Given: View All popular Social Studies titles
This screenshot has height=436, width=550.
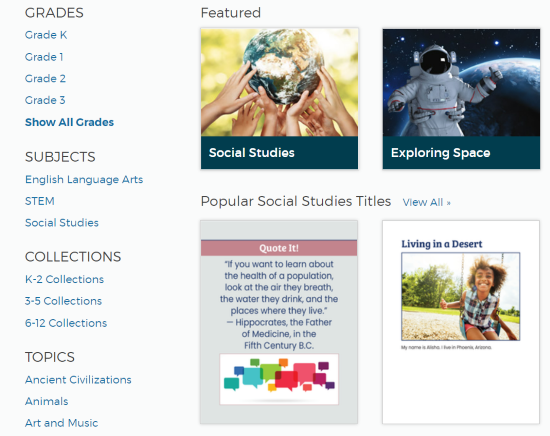Looking at the screenshot, I should pyautogui.click(x=427, y=202).
